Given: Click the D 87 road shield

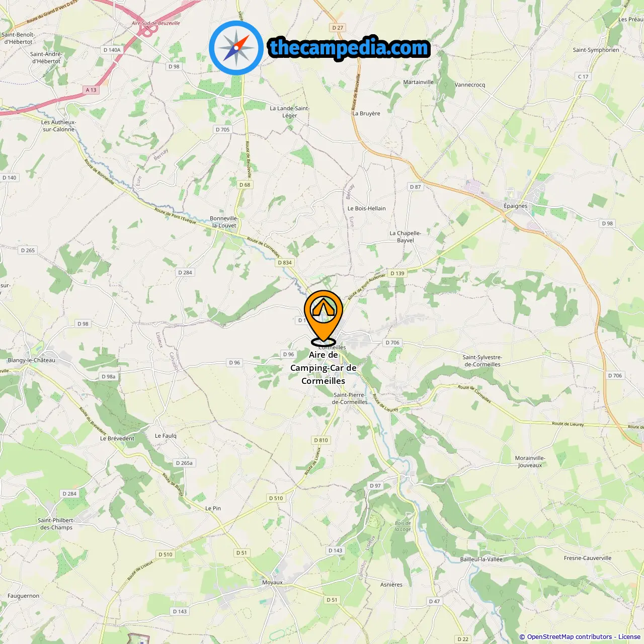Looking at the screenshot, I should (416, 187).
